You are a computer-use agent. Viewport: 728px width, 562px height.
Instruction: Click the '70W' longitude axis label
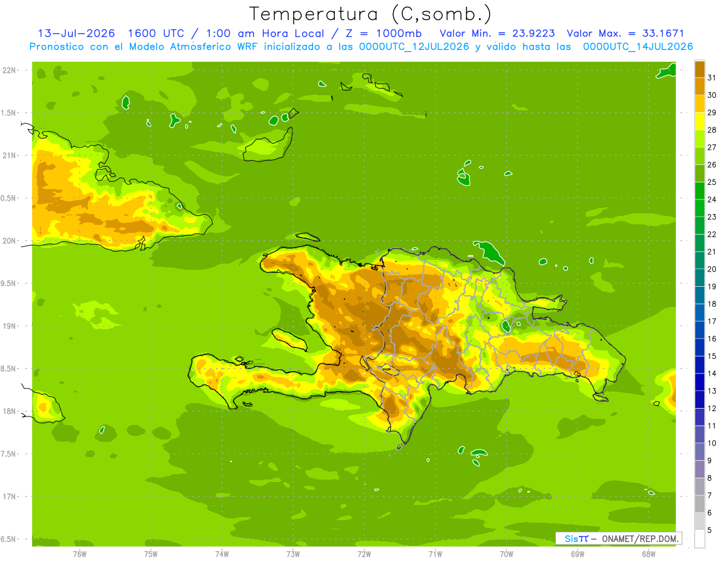[x=507, y=554]
